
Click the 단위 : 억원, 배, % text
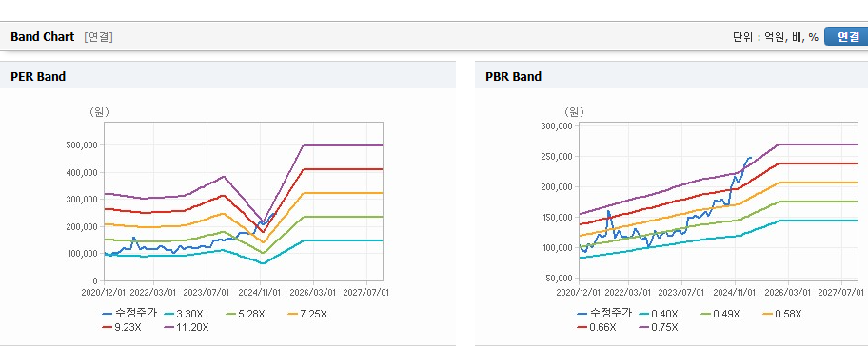click(775, 37)
